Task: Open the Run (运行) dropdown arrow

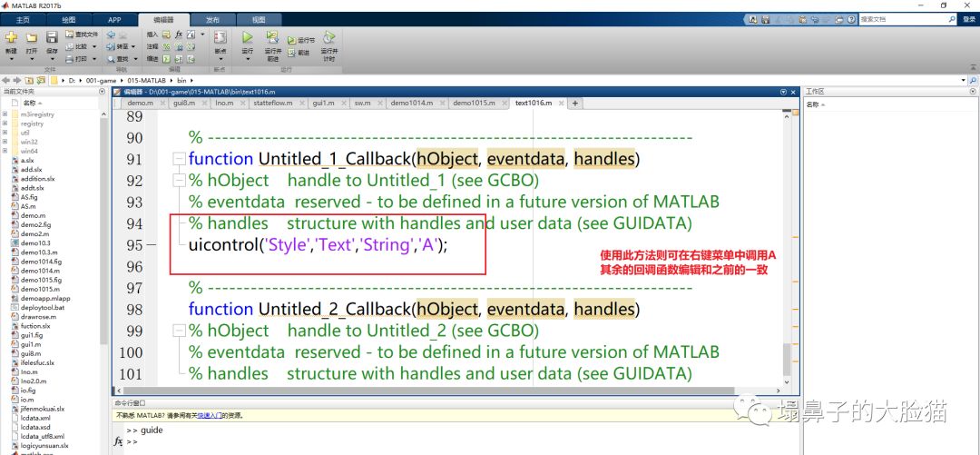Action: point(248,59)
